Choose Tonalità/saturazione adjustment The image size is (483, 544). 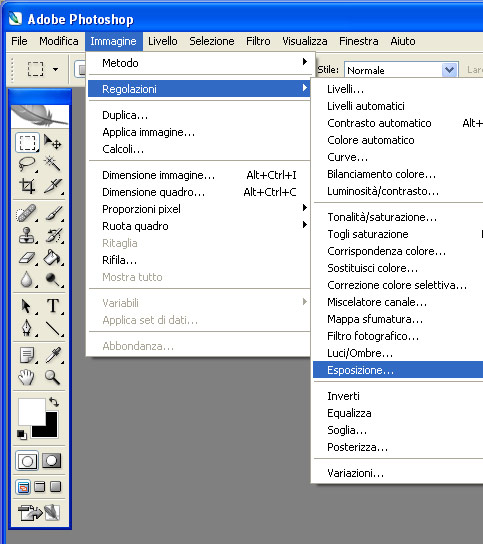[398, 217]
